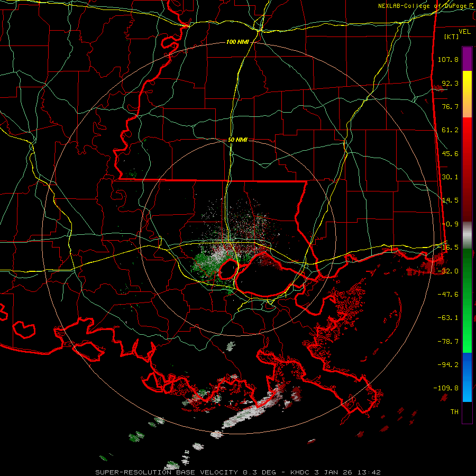Click the -47.6 velocity scale value
The image size is (476, 476).
click(x=448, y=295)
